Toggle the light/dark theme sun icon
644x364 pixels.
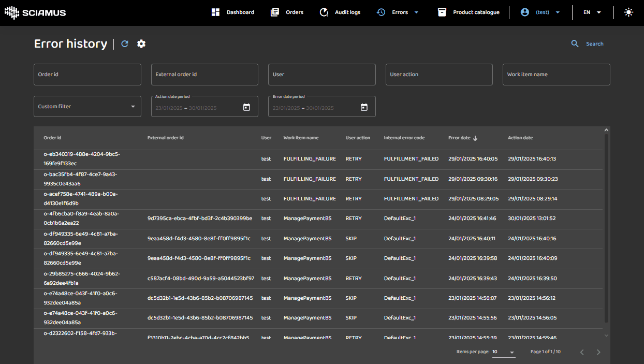coord(628,12)
